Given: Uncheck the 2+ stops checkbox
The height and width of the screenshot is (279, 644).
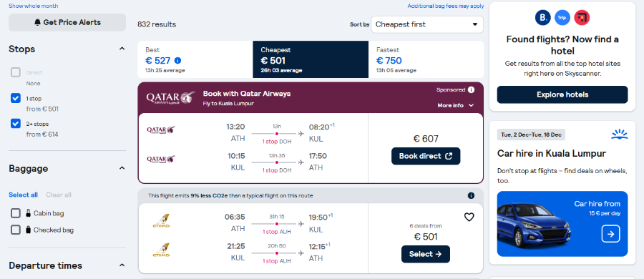Looking at the screenshot, I should [16, 123].
